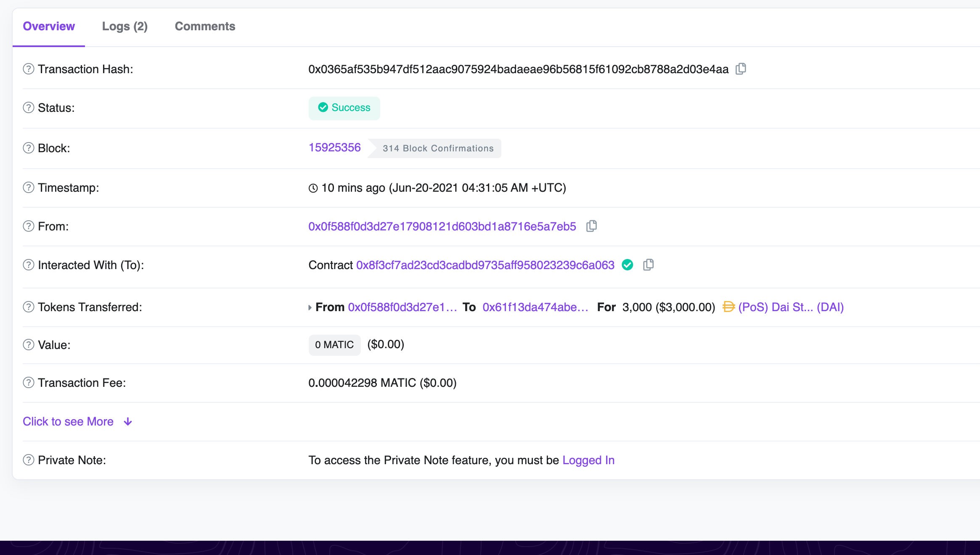
Task: Click the Jun-20-2021 04:31:05 AM timestamp
Action: (477, 188)
